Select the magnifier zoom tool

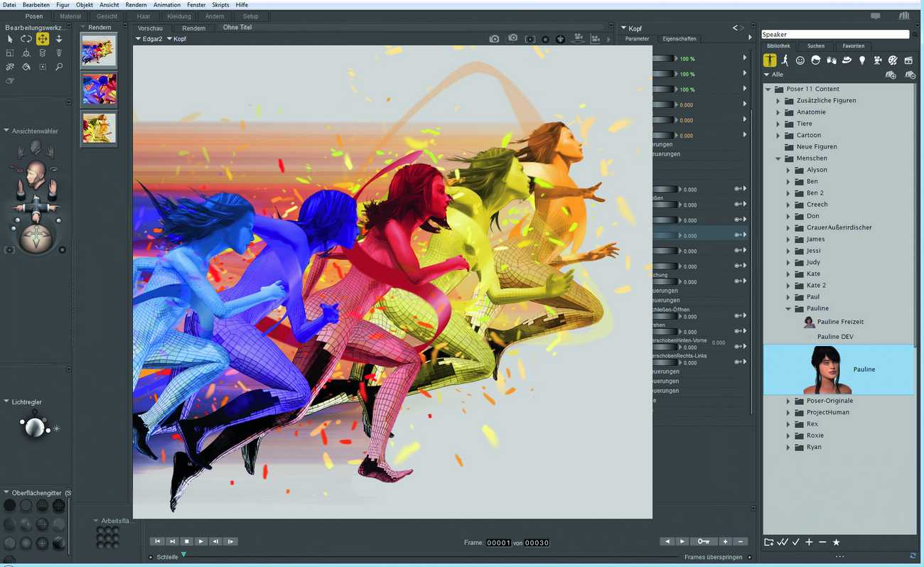pyautogui.click(x=59, y=67)
